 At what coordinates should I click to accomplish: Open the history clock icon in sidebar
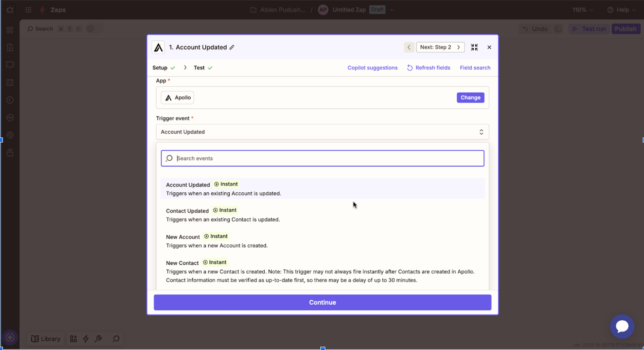click(x=10, y=100)
